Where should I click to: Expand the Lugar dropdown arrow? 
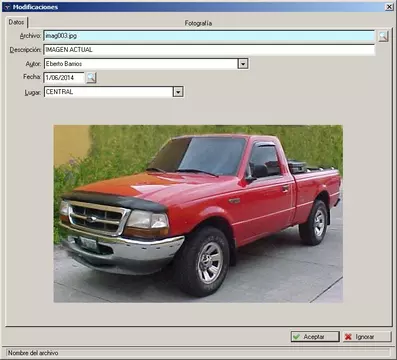point(178,92)
